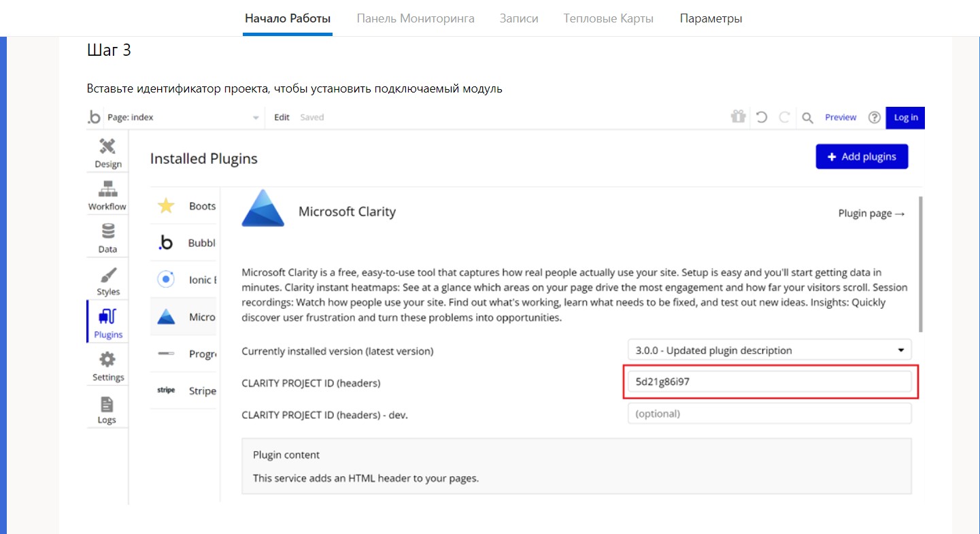Click the text This service adds an HTML header
Viewport: 980px width, 534px height.
pos(366,478)
